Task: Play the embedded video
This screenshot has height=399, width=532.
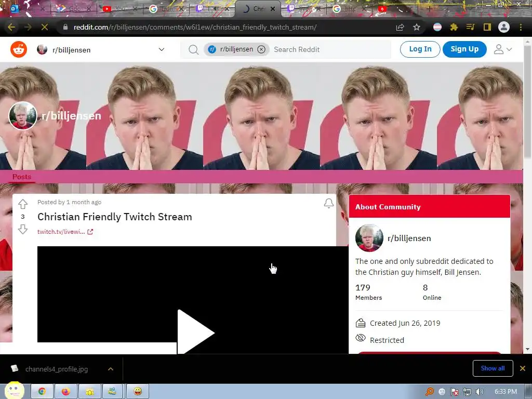Action: pos(195,332)
